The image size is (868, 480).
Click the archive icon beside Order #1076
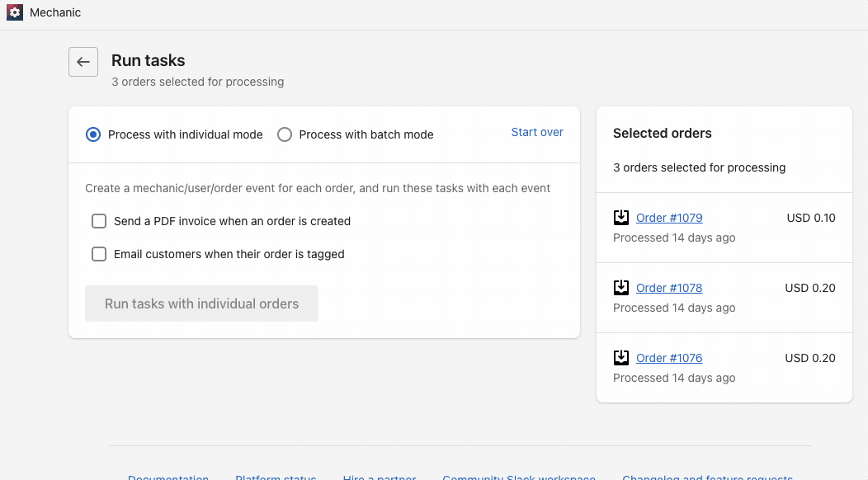click(x=621, y=358)
